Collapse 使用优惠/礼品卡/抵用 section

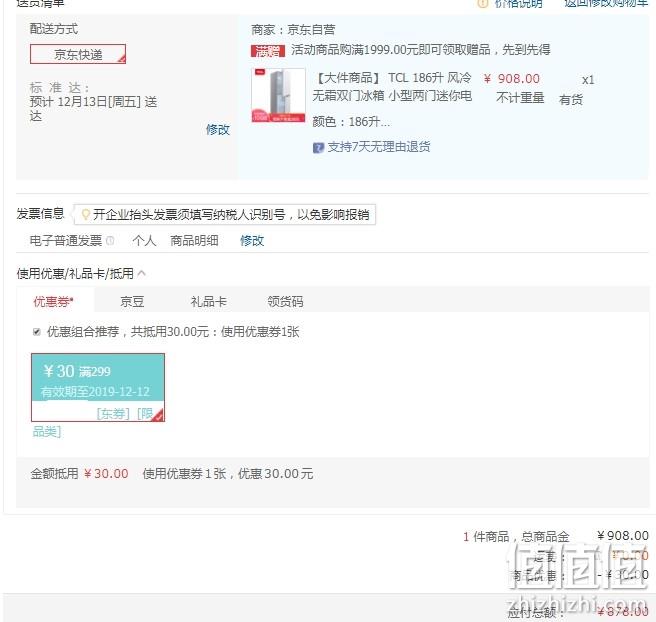coord(141,273)
